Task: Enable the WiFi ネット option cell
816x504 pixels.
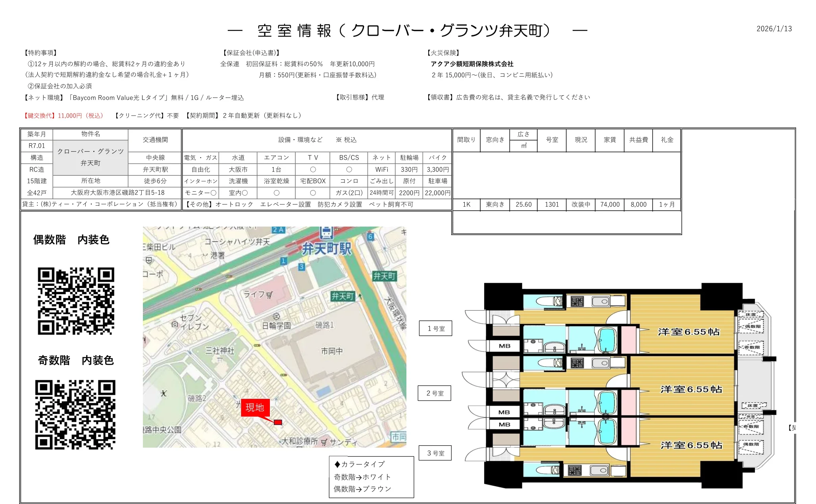Action: point(382,169)
